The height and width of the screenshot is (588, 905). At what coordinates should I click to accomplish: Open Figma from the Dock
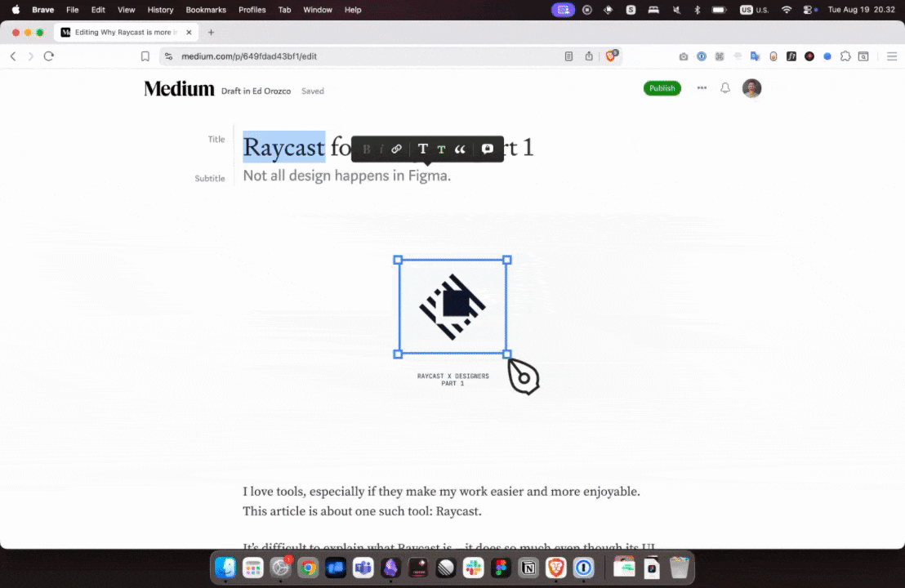(x=501, y=568)
